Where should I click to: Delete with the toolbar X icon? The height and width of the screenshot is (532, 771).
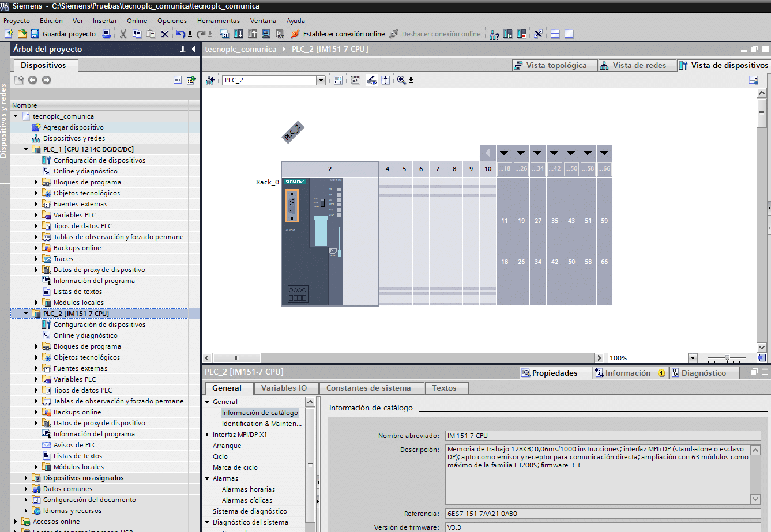click(164, 34)
